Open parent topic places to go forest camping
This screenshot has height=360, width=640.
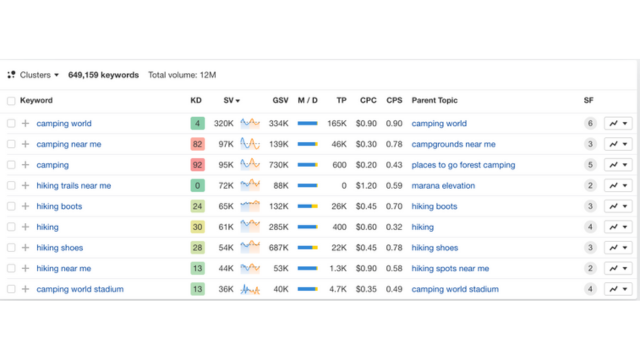pos(463,165)
